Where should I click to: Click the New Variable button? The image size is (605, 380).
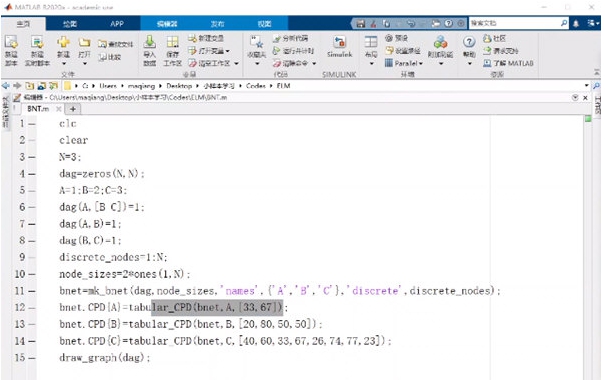(206, 38)
